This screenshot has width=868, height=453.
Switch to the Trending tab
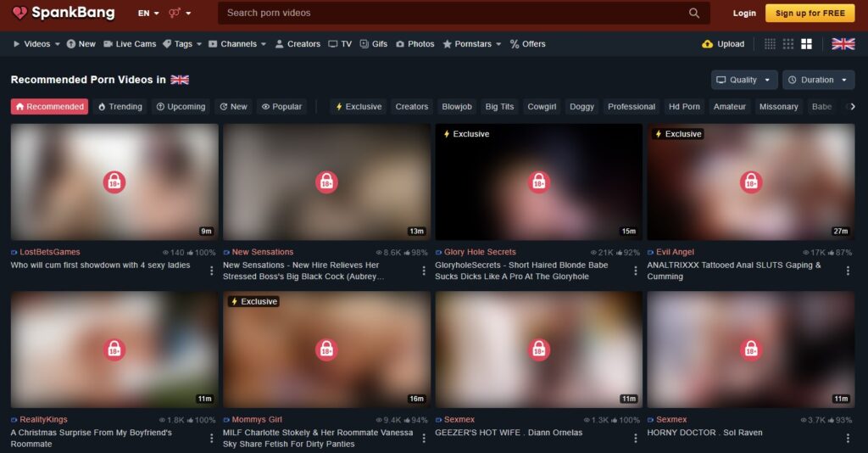point(120,106)
